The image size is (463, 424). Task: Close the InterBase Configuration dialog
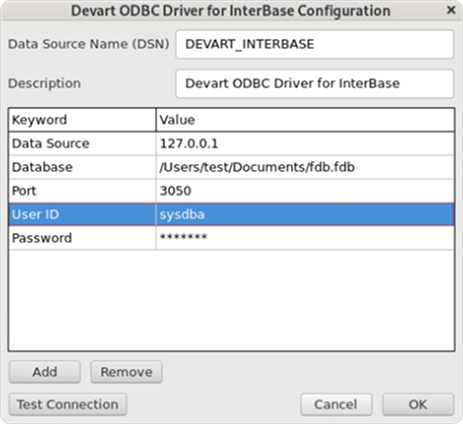[451, 10]
